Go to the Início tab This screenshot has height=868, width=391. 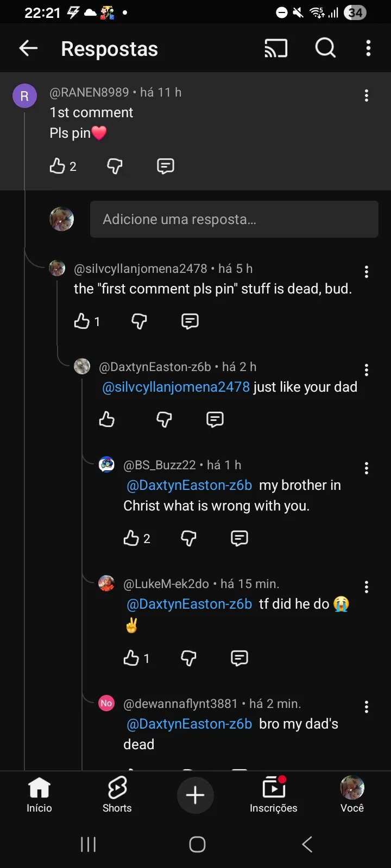tap(39, 794)
